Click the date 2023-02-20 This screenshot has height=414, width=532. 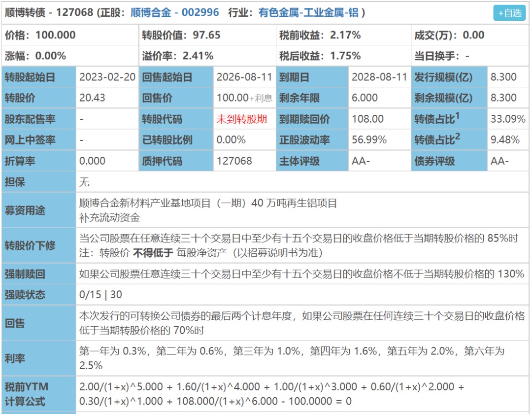coord(107,77)
